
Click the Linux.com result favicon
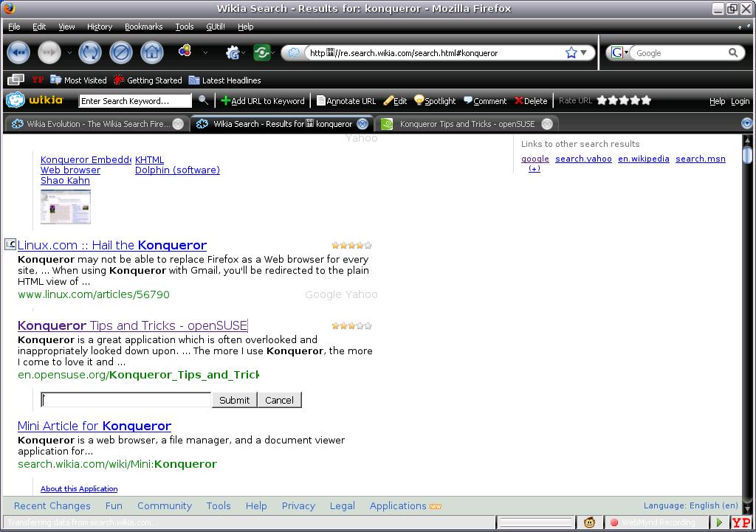[x=10, y=244]
